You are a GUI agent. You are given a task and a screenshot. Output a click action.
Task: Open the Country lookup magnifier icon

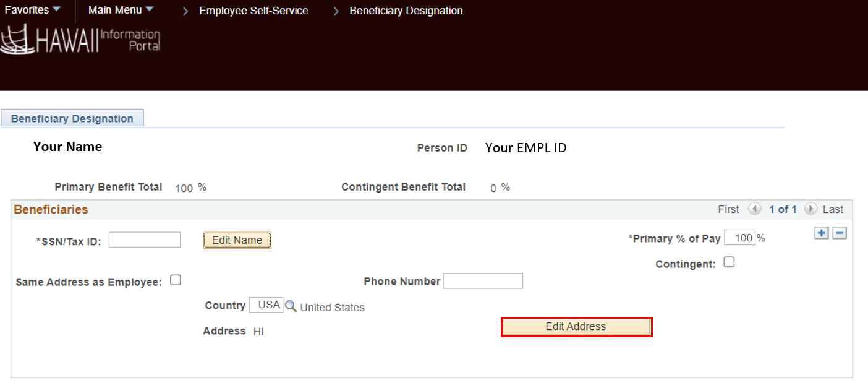coord(291,306)
